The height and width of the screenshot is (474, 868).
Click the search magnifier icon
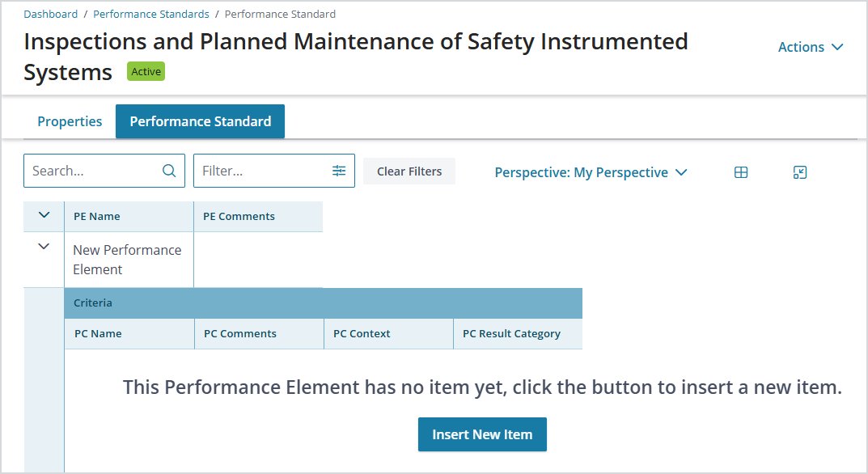tap(169, 171)
